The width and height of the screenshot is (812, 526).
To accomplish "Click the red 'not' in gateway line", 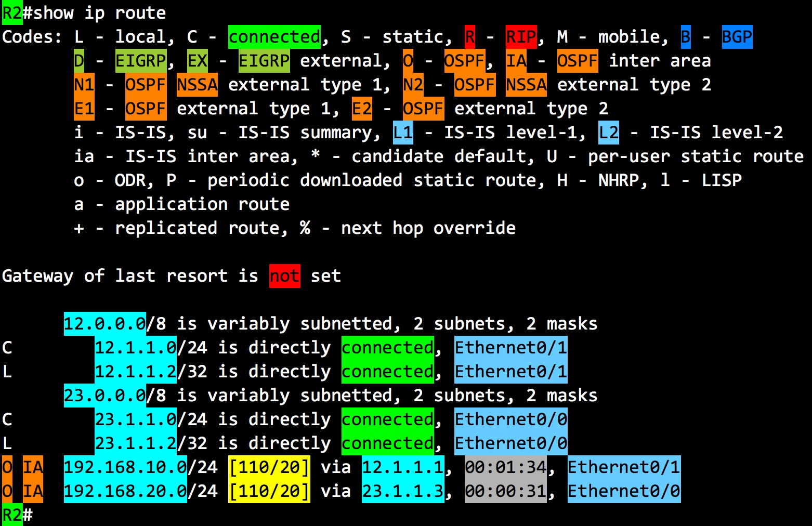I will pos(284,276).
